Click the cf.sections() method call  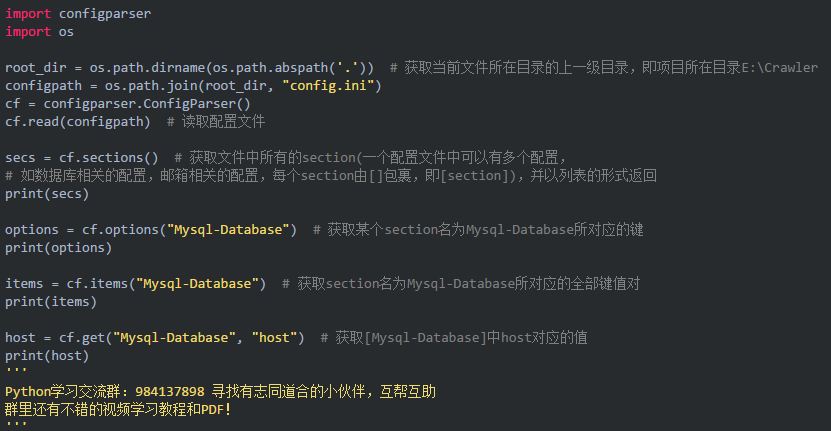click(108, 157)
